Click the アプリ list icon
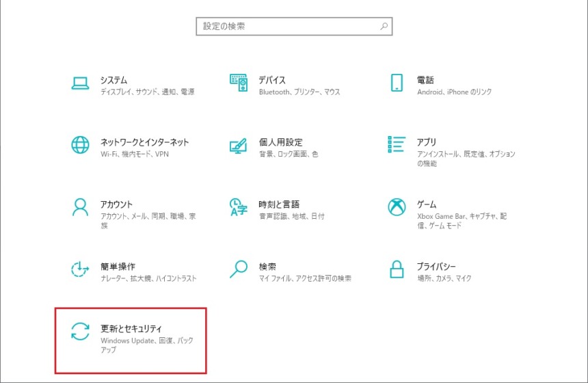Viewport: 588px width, 383px height. (x=397, y=144)
